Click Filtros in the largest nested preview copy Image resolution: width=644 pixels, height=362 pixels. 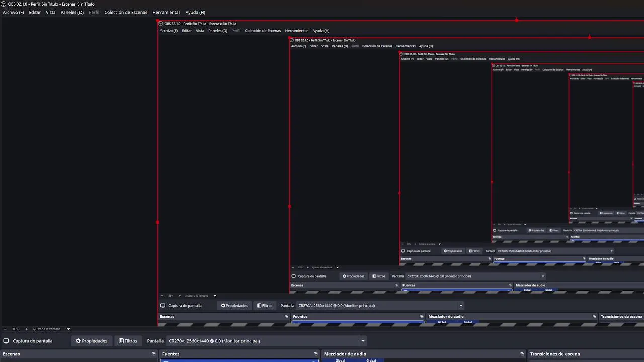coord(265,306)
